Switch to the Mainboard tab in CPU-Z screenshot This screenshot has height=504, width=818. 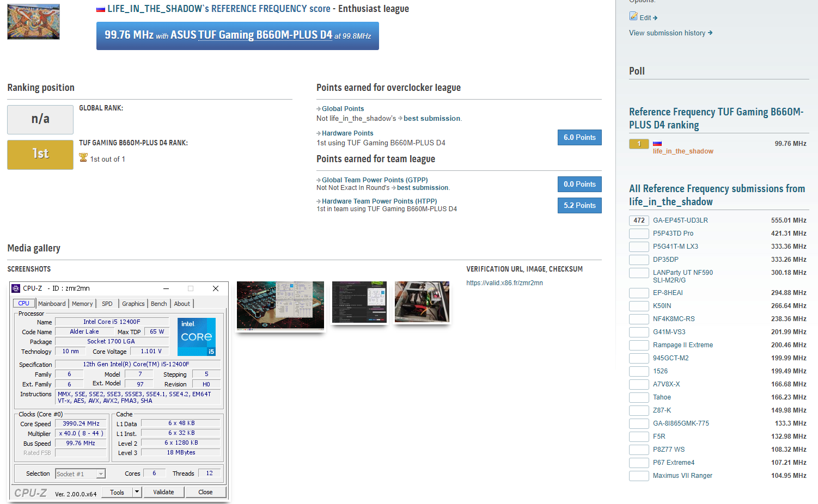[x=52, y=304]
